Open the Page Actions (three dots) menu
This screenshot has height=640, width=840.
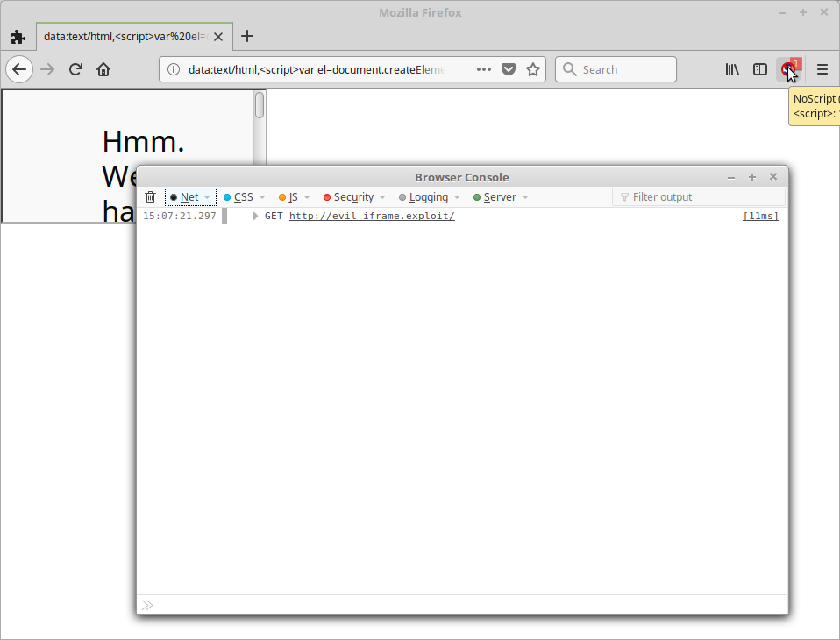tap(483, 69)
